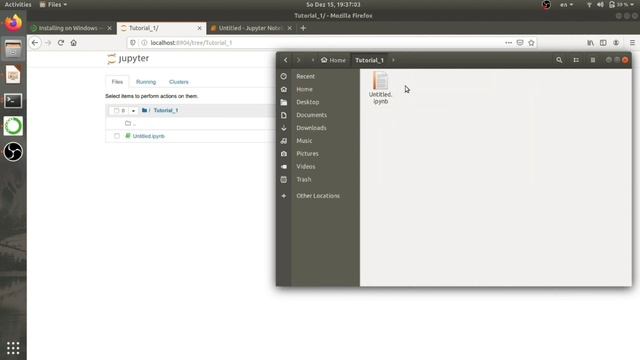
Task: Toggle the select-all checkbox in Jupyter
Action: 116,111
